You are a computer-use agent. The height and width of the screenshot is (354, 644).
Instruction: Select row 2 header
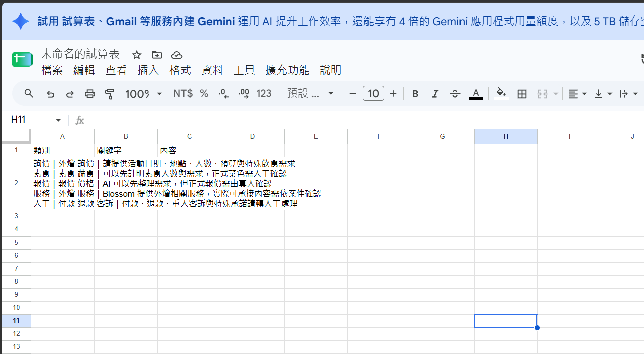click(x=16, y=183)
